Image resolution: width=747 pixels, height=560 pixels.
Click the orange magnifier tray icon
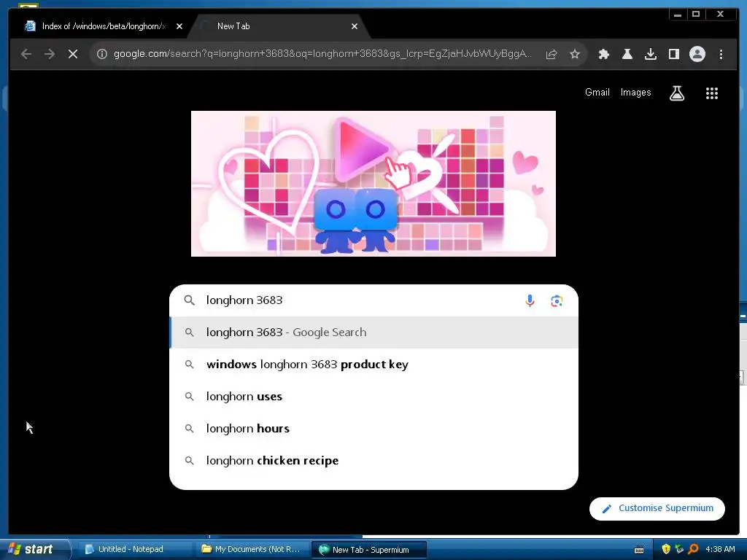(693, 549)
